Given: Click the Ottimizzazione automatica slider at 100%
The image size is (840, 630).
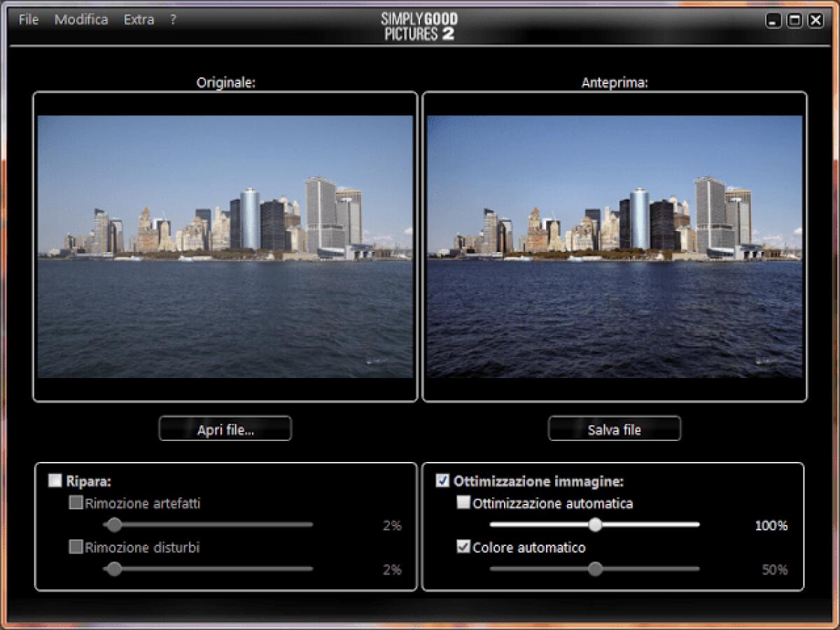Looking at the screenshot, I should tap(595, 524).
